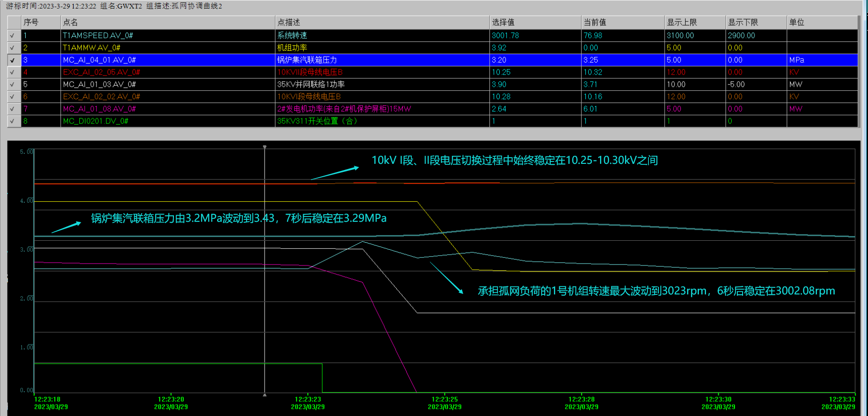The height and width of the screenshot is (416, 868).
Task: Uncheck the row 1 系统转速 checkbox
Action: (12, 36)
